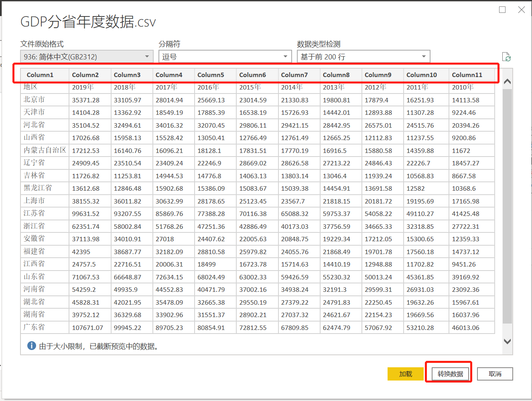Viewport: 532px width, 401px height.
Task: Open the 数据类型检测 detection dropdown
Action: (424, 56)
